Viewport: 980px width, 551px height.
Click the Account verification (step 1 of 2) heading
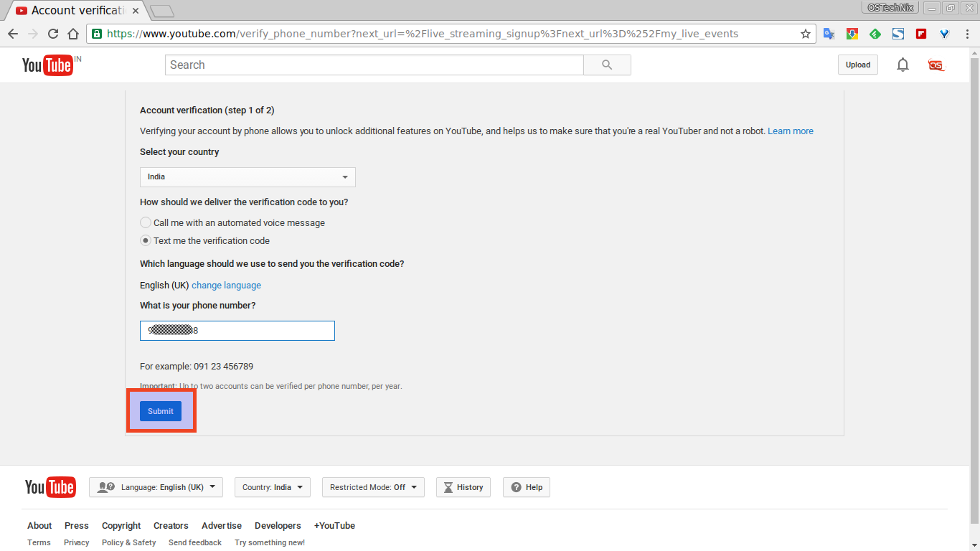(207, 110)
